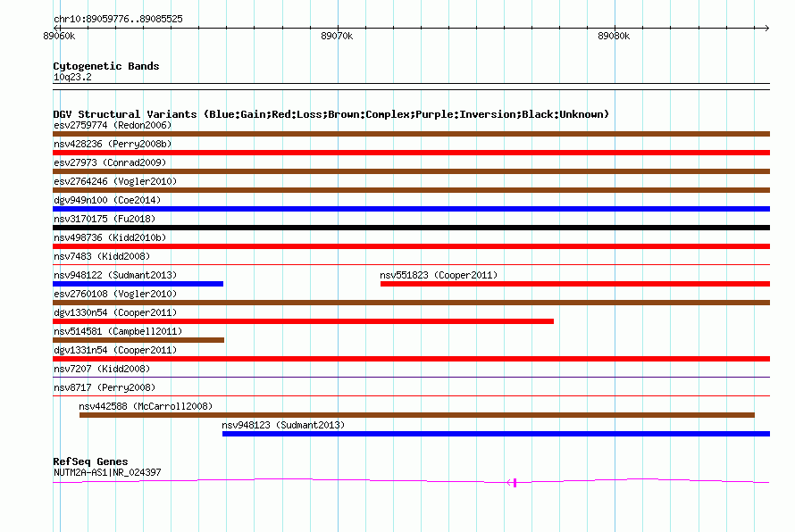Open esv2760108 (Vogler2010) label
Viewport: 795px width, 532px height.
point(115,294)
